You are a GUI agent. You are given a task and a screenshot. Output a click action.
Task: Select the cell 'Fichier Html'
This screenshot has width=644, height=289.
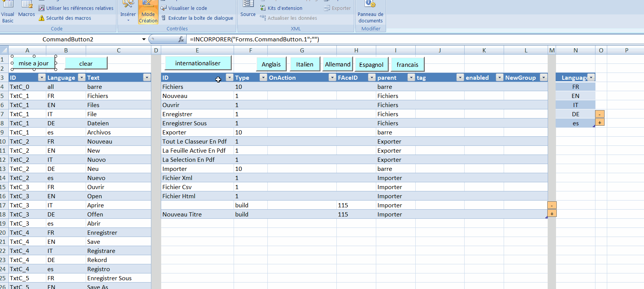pyautogui.click(x=197, y=196)
